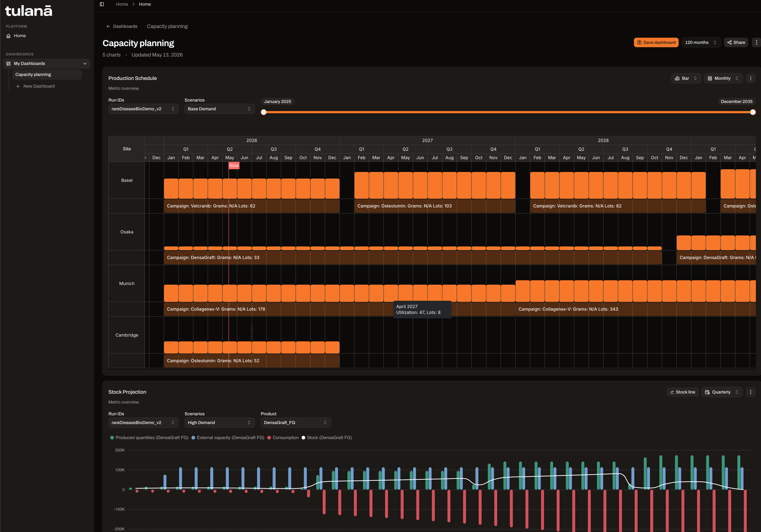This screenshot has width=761, height=532.
Task: Open the DensaGraft_FG product dropdown
Action: tap(296, 423)
